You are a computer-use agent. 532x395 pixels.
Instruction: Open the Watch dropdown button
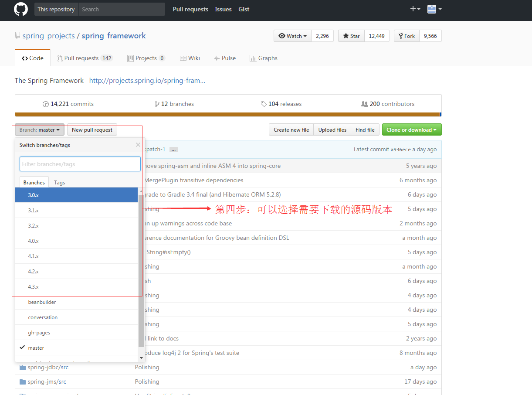click(x=292, y=36)
